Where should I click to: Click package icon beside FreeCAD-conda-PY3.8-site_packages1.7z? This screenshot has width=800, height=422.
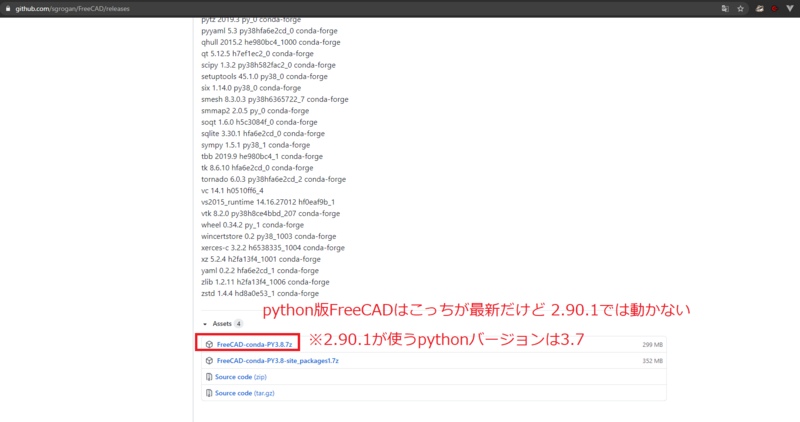click(x=209, y=361)
